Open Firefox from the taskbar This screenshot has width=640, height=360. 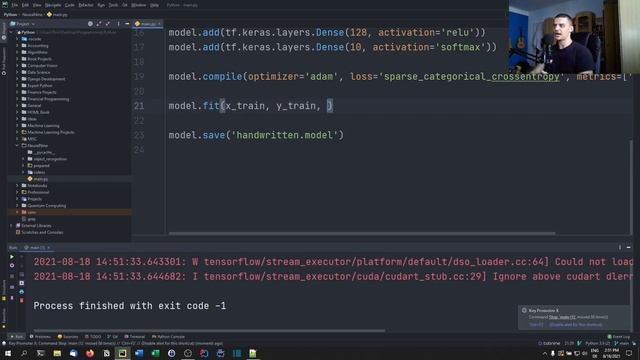[90, 353]
